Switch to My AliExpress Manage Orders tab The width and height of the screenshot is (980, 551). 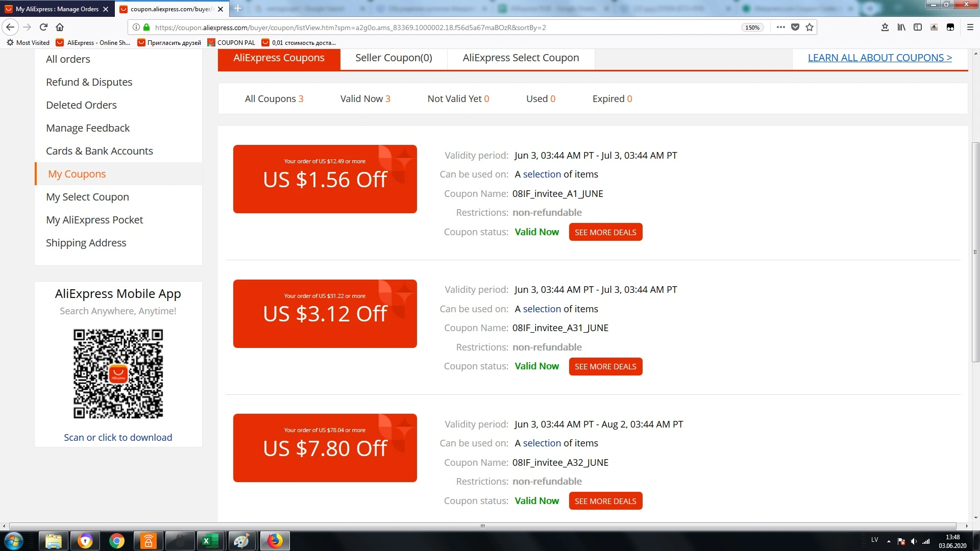pyautogui.click(x=57, y=9)
